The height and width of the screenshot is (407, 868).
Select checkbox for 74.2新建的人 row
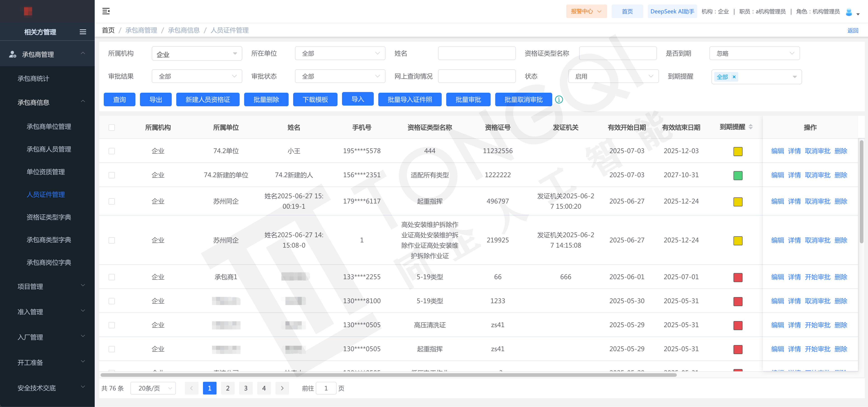111,175
